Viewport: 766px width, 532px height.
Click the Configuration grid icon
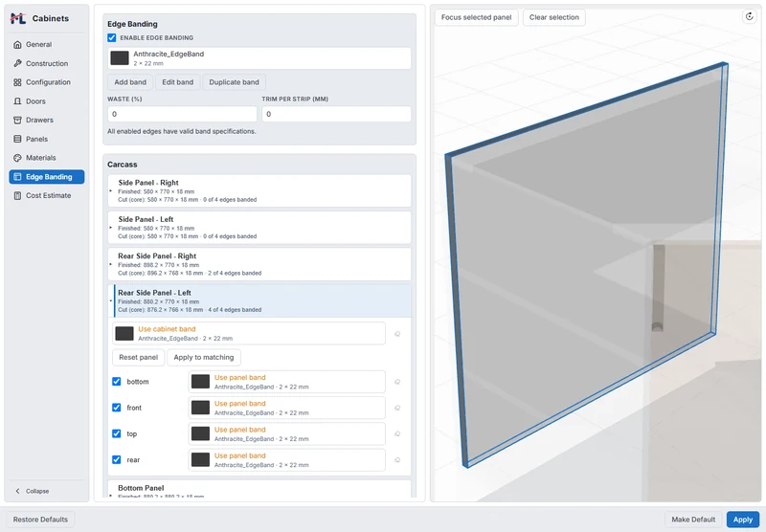pyautogui.click(x=17, y=82)
